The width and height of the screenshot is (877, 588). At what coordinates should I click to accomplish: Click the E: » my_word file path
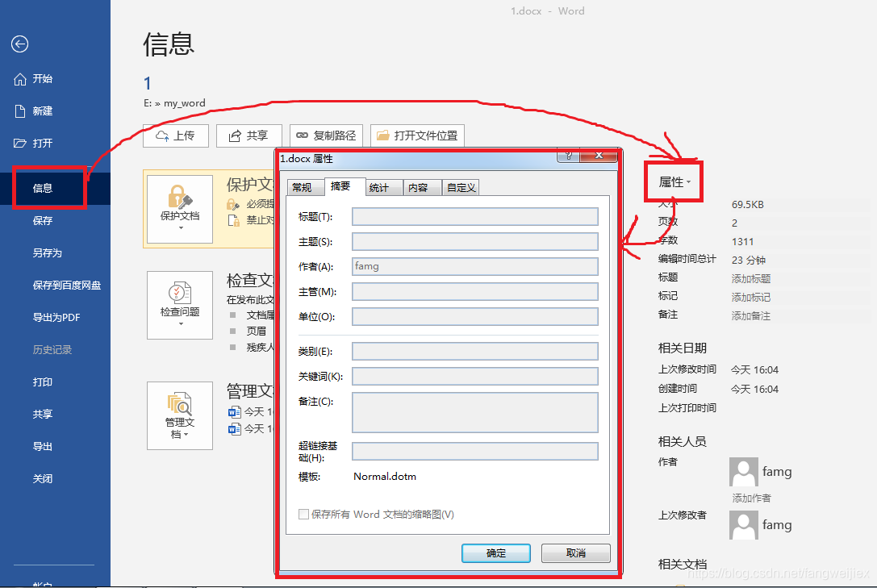pos(174,103)
